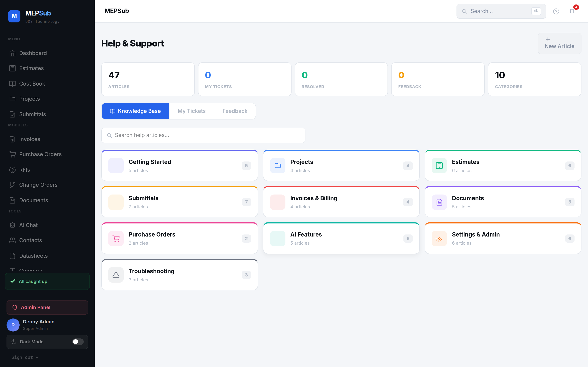588x367 pixels.
Task: Click the Change Orders branch icon
Action: coord(13,185)
